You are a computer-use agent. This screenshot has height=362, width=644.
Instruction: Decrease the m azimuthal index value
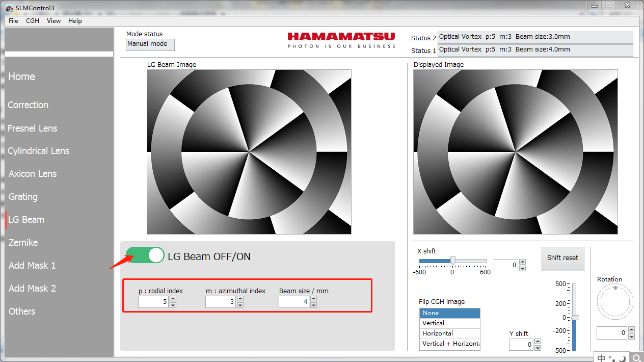tap(240, 305)
